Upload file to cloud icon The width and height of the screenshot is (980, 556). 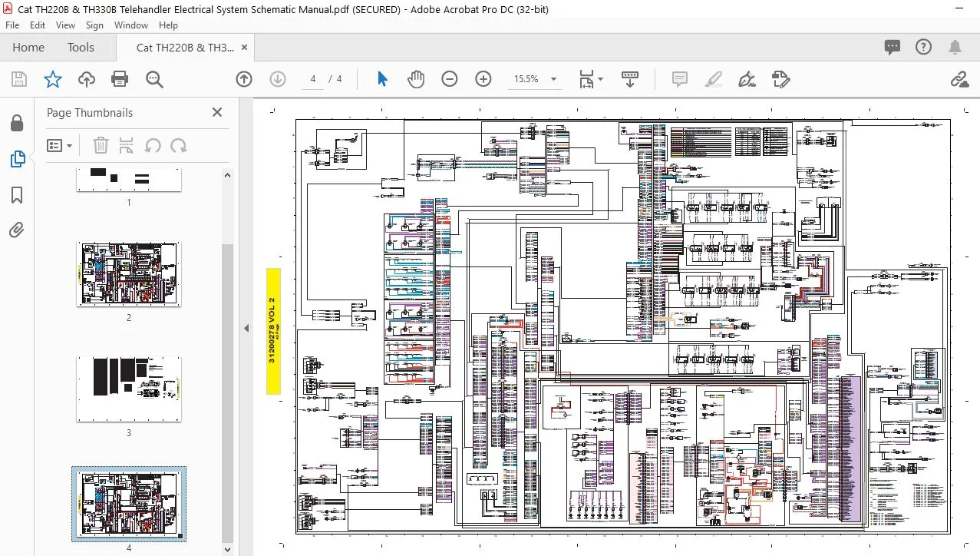[x=86, y=79]
